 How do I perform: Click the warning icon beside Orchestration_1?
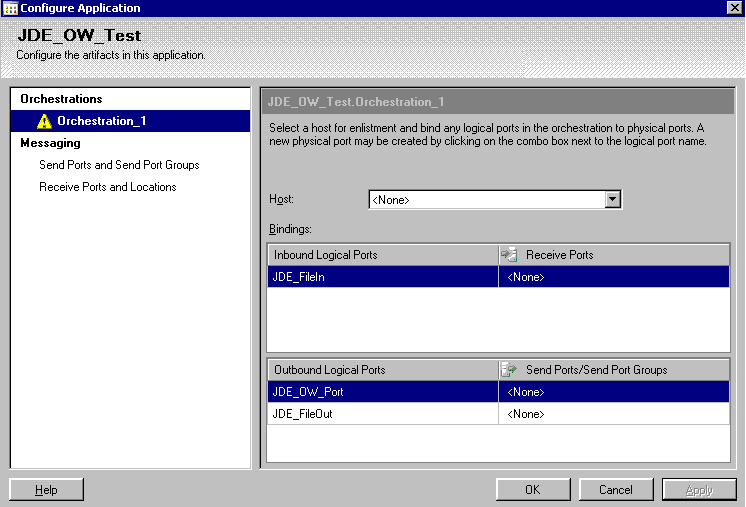(44, 121)
